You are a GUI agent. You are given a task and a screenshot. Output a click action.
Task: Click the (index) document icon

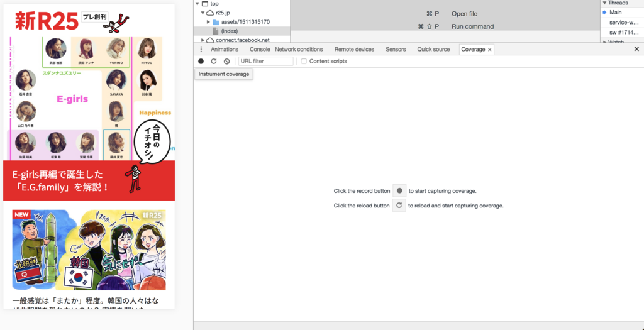216,31
